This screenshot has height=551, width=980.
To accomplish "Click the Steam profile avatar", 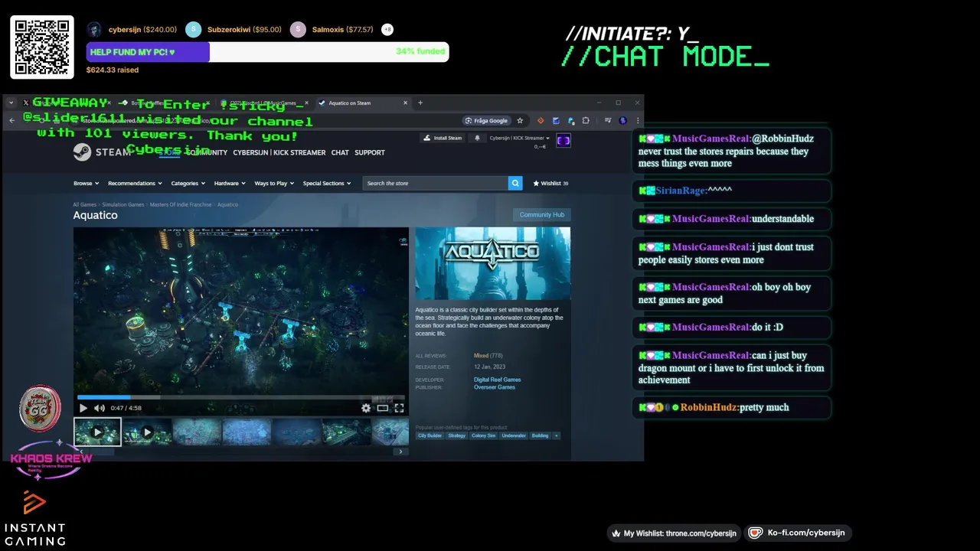I will [563, 140].
